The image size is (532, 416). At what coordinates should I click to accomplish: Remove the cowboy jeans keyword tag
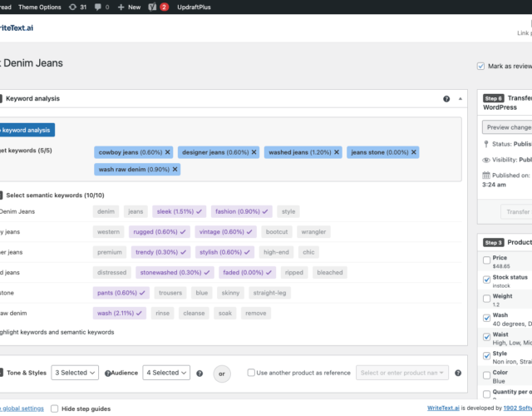pos(167,152)
